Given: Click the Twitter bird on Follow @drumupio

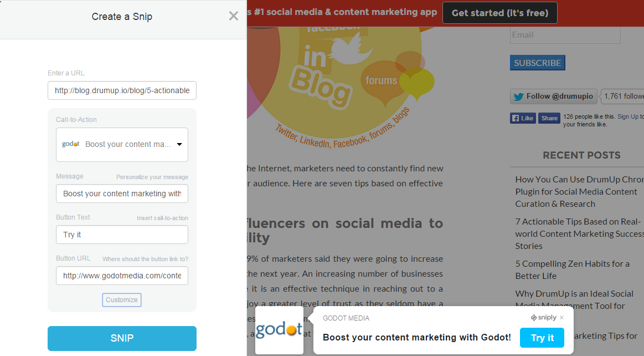Looking at the screenshot, I should pos(519,96).
